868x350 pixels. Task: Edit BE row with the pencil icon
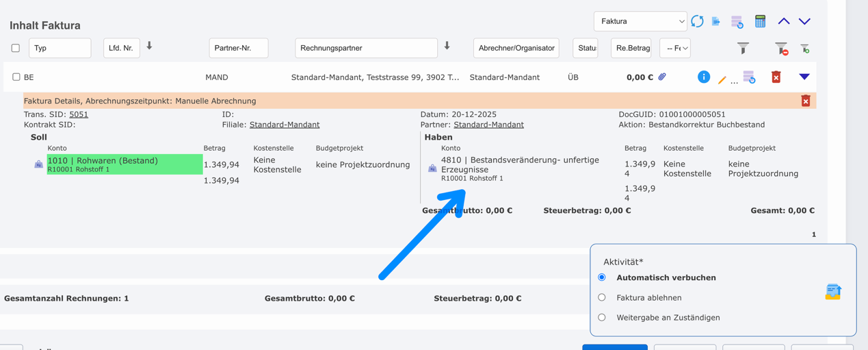tap(722, 79)
